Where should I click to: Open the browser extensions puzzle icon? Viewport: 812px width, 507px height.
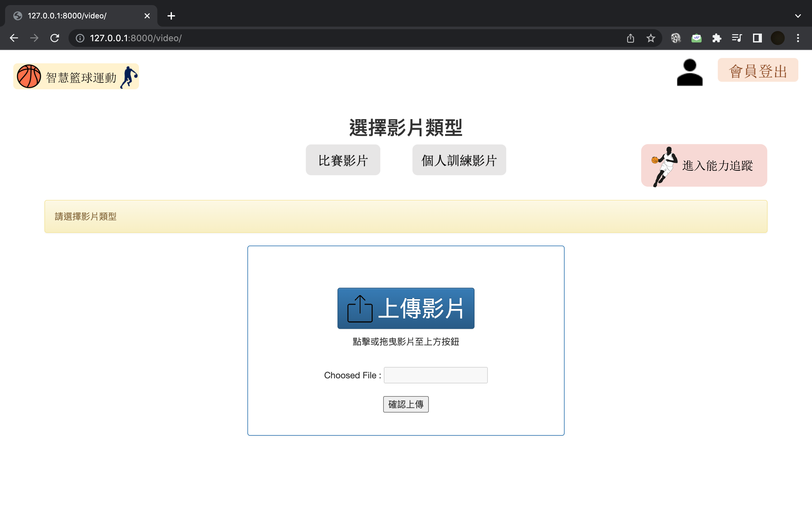tap(717, 38)
